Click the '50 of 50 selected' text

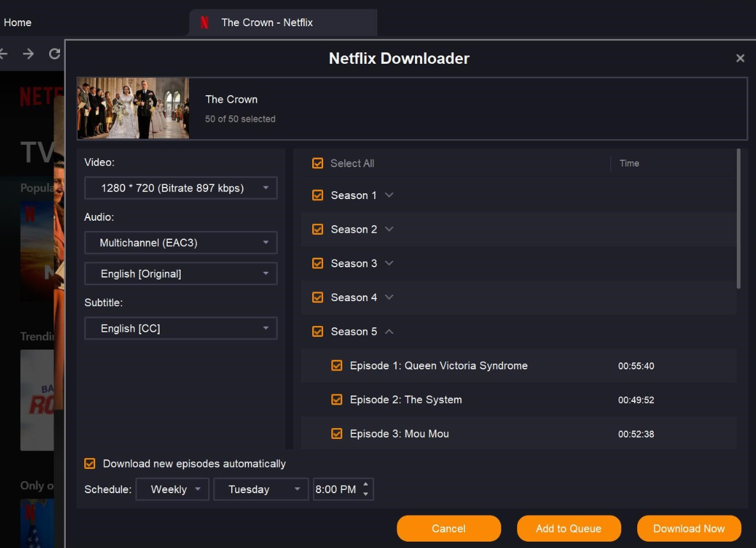pos(240,119)
